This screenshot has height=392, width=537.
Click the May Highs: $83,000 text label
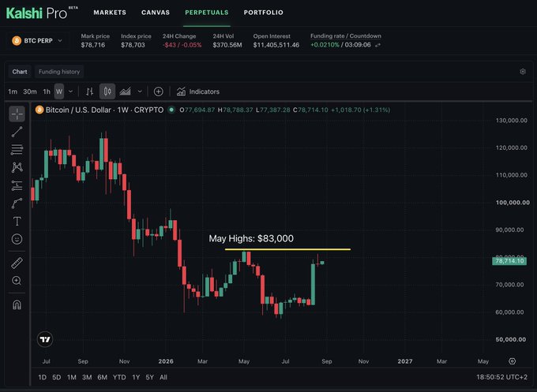pos(251,238)
